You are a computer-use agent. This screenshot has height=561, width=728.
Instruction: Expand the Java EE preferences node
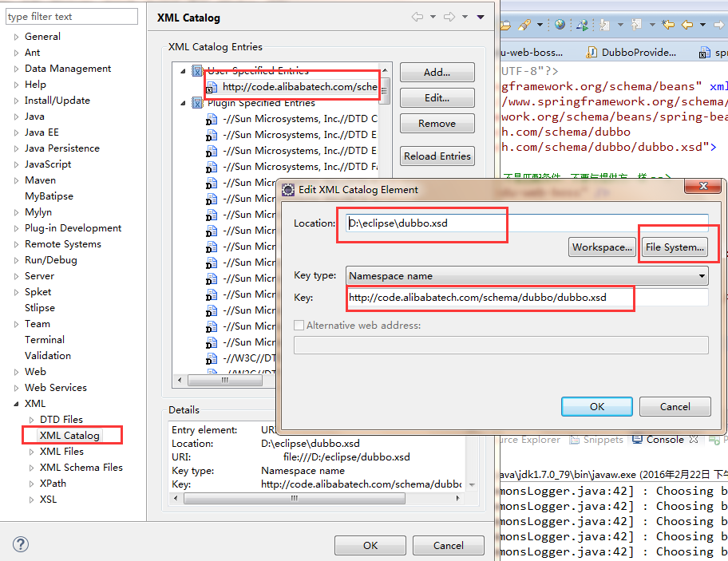16,132
